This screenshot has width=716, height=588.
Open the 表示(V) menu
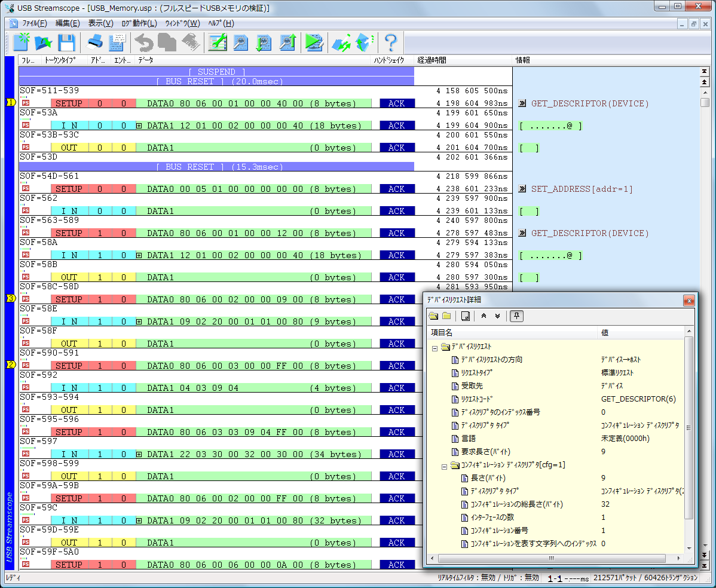[x=100, y=23]
